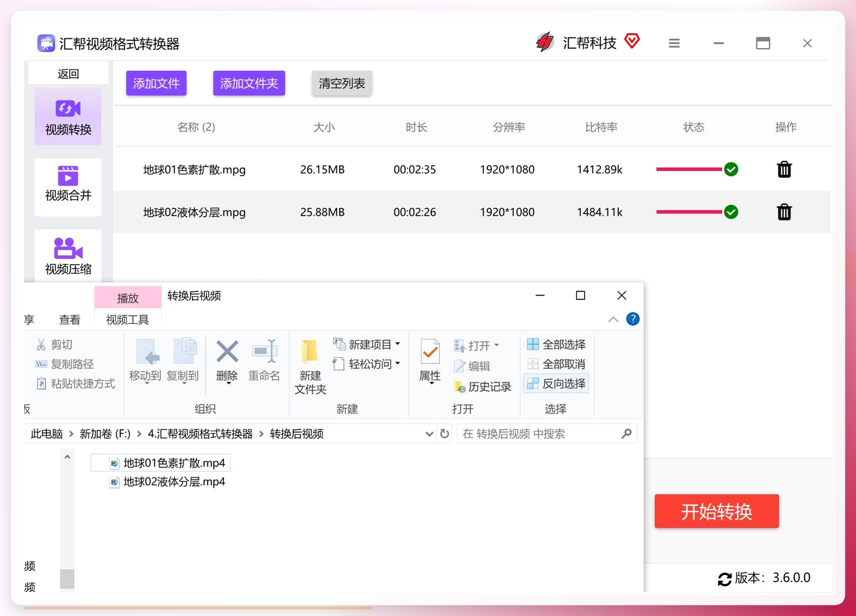Click 新加卷 (F:) in address breadcrumb
Screen dimensions: 856x616
105,434
